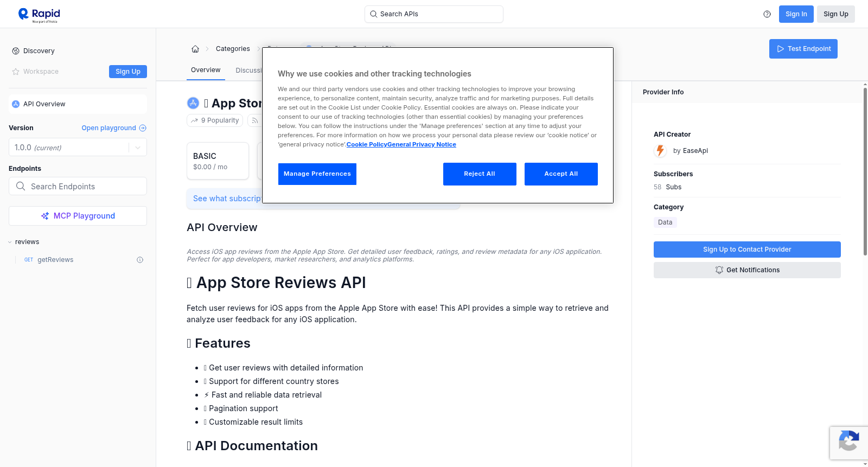
Task: Switch to the Overview tab
Action: tap(206, 70)
